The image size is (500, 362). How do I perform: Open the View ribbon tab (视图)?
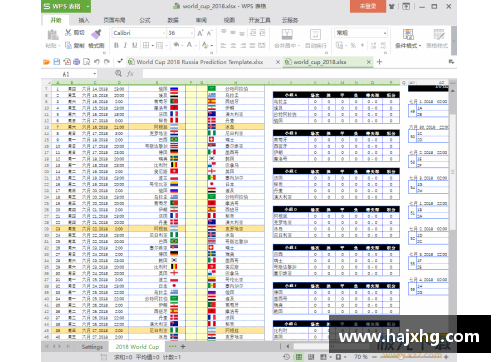point(229,20)
